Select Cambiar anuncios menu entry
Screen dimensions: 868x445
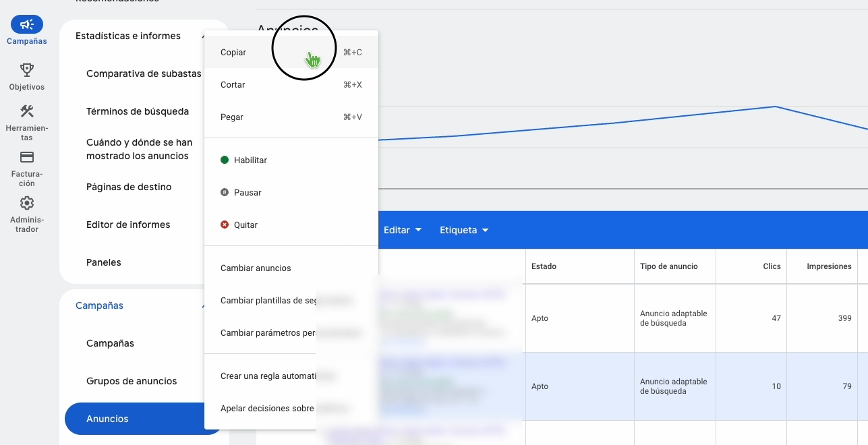tap(291, 268)
